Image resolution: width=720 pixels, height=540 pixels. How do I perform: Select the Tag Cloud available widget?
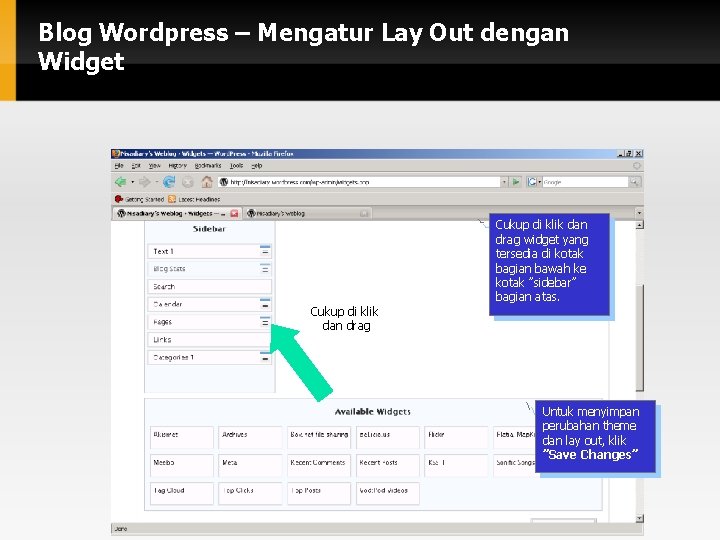click(x=182, y=493)
